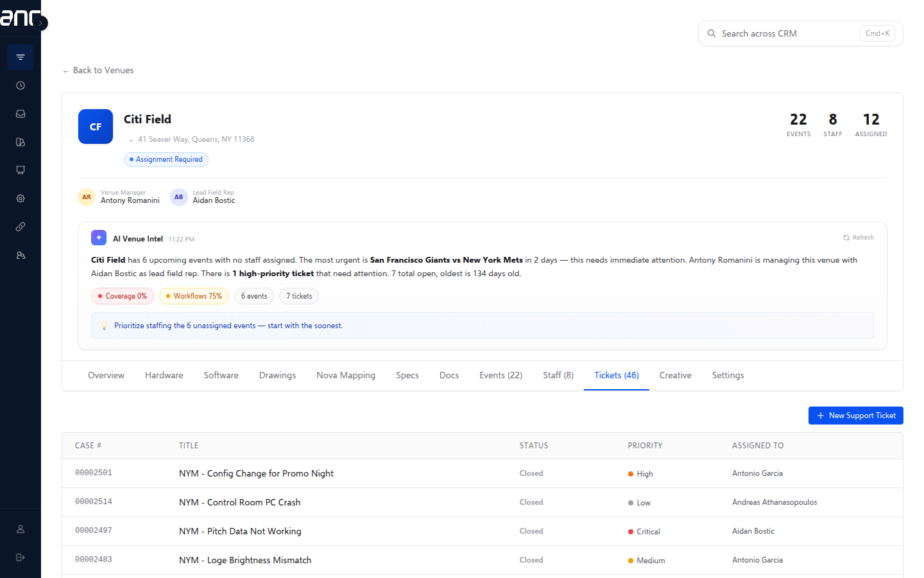Click the prioritize staffing suggestion text
Image resolution: width=924 pixels, height=578 pixels.
click(x=228, y=326)
